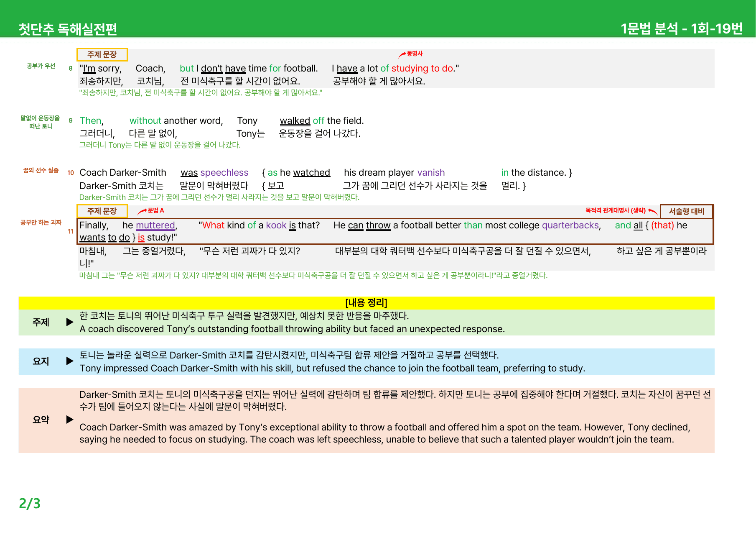Click the underlined word 'watched' in sentence 10
Image resolution: width=756 pixels, height=535 pixels.
pyautogui.click(x=312, y=172)
